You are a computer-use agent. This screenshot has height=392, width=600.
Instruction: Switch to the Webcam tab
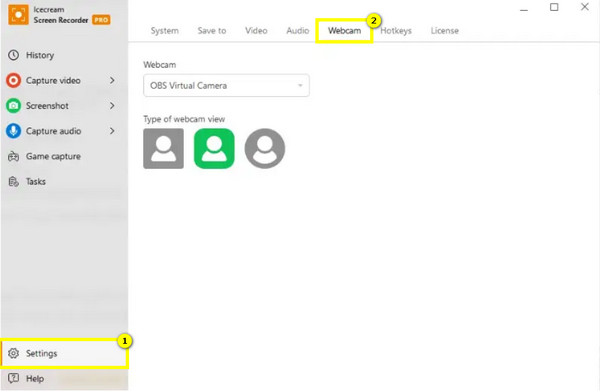(344, 31)
